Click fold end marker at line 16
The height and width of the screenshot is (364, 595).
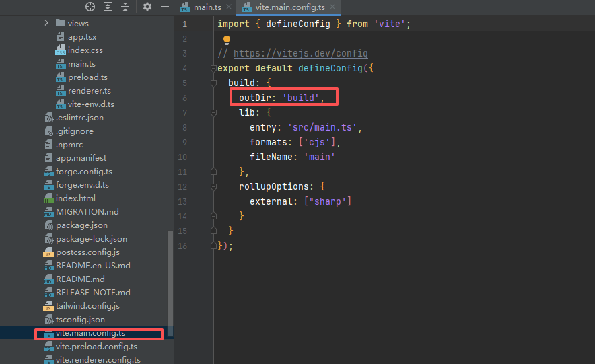(213, 246)
